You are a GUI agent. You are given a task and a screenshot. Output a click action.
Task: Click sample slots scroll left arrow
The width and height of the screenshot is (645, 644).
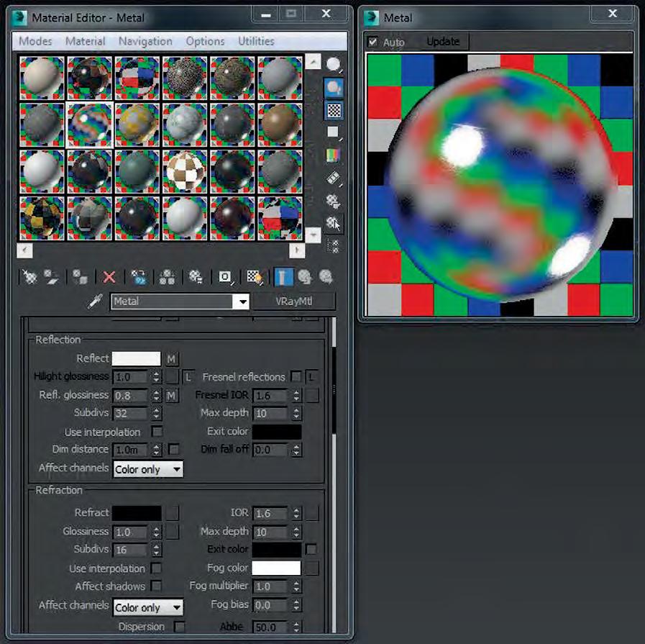click(x=24, y=250)
